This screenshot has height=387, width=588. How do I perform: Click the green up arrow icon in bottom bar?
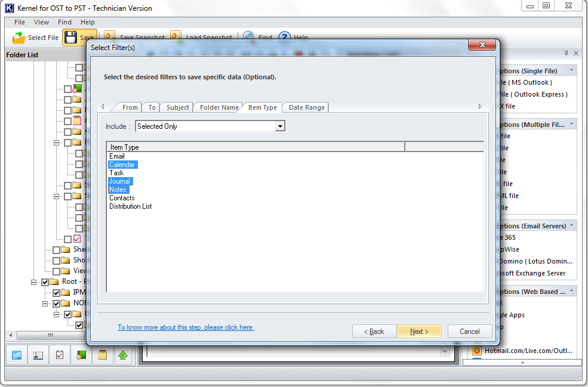(123, 354)
